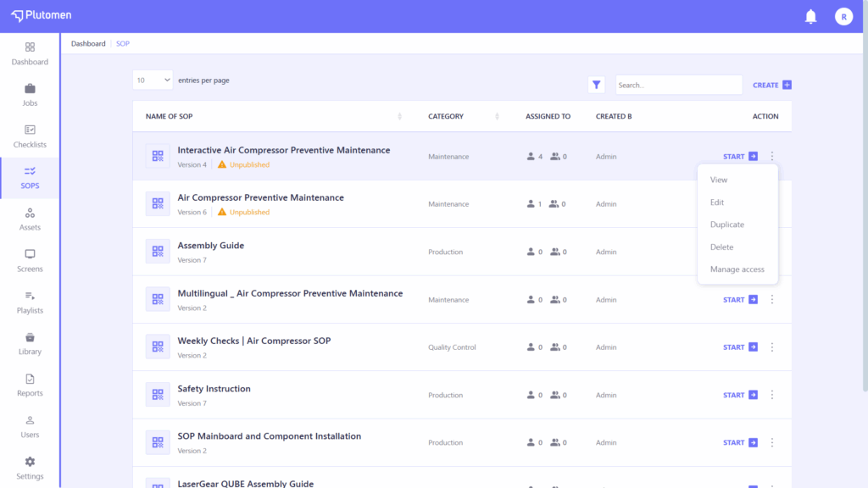The height and width of the screenshot is (488, 868).
Task: Click QR icon for Weekly Checks row
Action: [158, 347]
